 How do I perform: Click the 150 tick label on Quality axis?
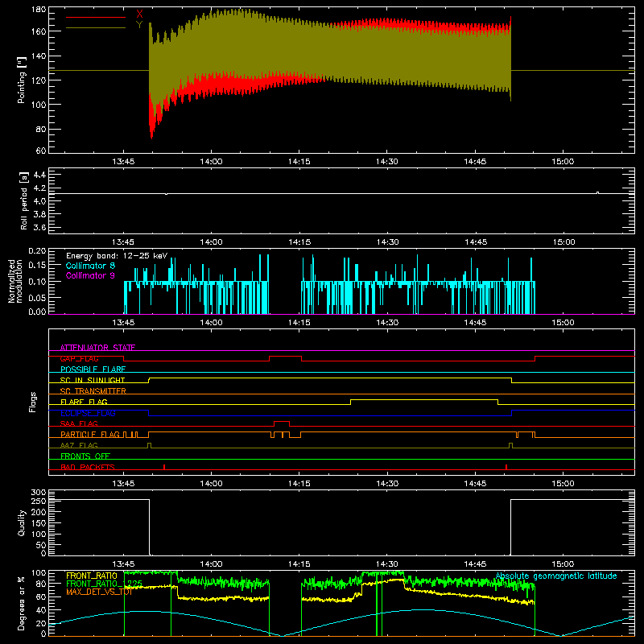(38, 522)
